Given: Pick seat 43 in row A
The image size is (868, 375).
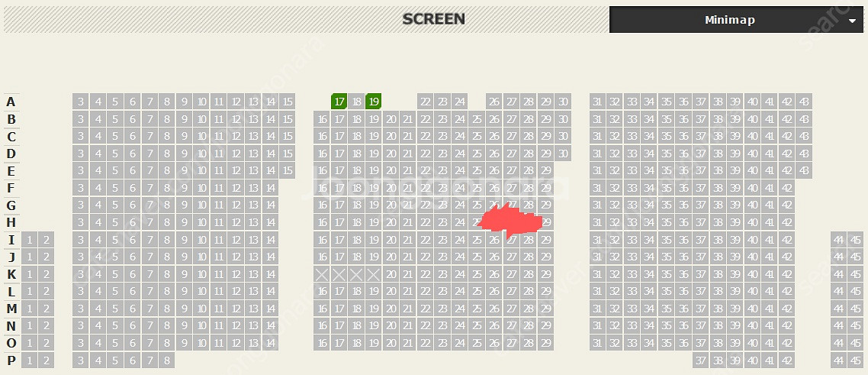Looking at the screenshot, I should [x=804, y=102].
